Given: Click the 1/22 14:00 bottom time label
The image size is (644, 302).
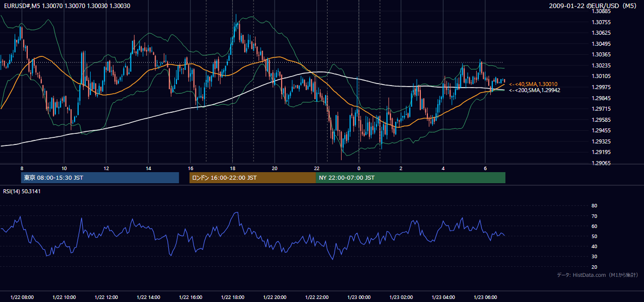Looking at the screenshot, I should 148,297.
